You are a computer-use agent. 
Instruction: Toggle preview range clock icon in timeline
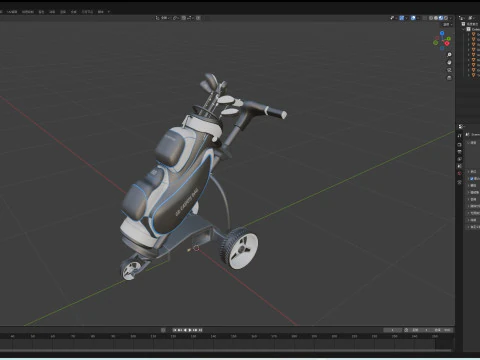coord(406,330)
